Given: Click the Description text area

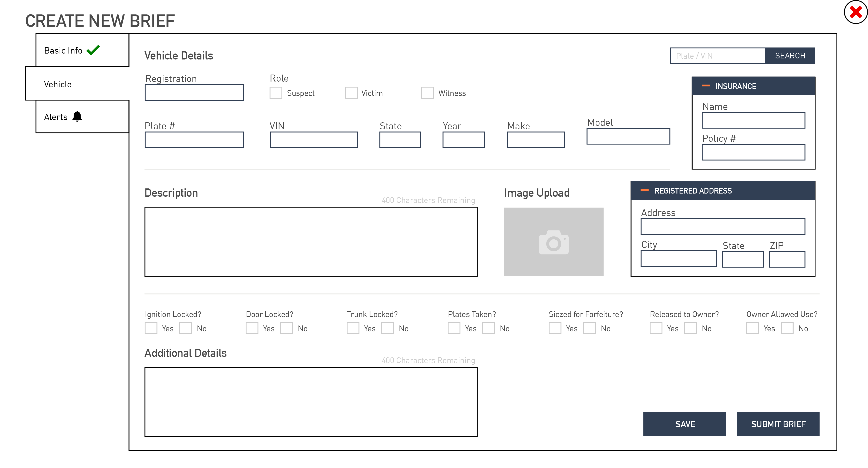Looking at the screenshot, I should 311,242.
